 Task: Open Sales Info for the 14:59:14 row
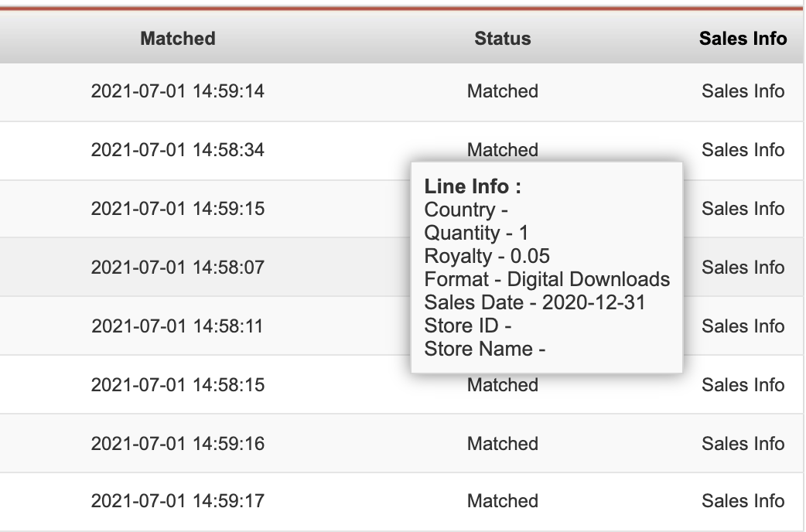(x=743, y=91)
